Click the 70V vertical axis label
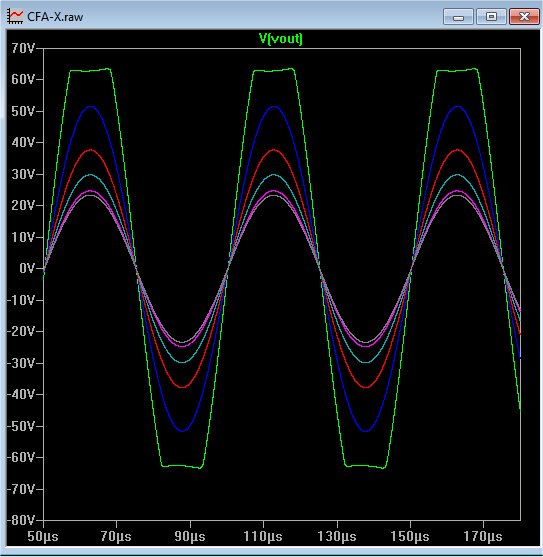 (23, 48)
